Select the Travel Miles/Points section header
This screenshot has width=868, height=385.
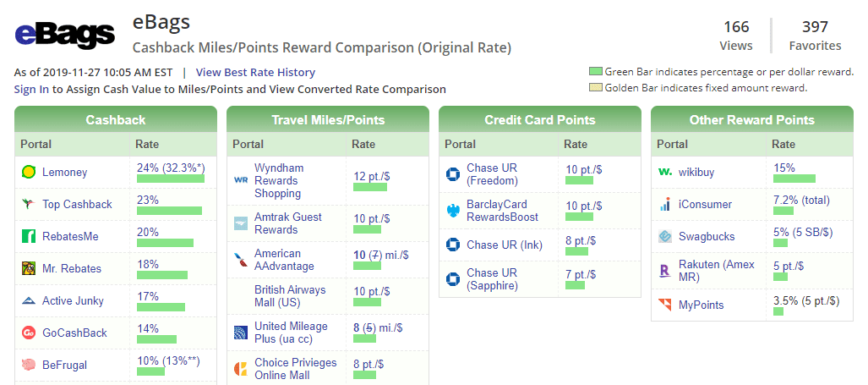pyautogui.click(x=328, y=119)
